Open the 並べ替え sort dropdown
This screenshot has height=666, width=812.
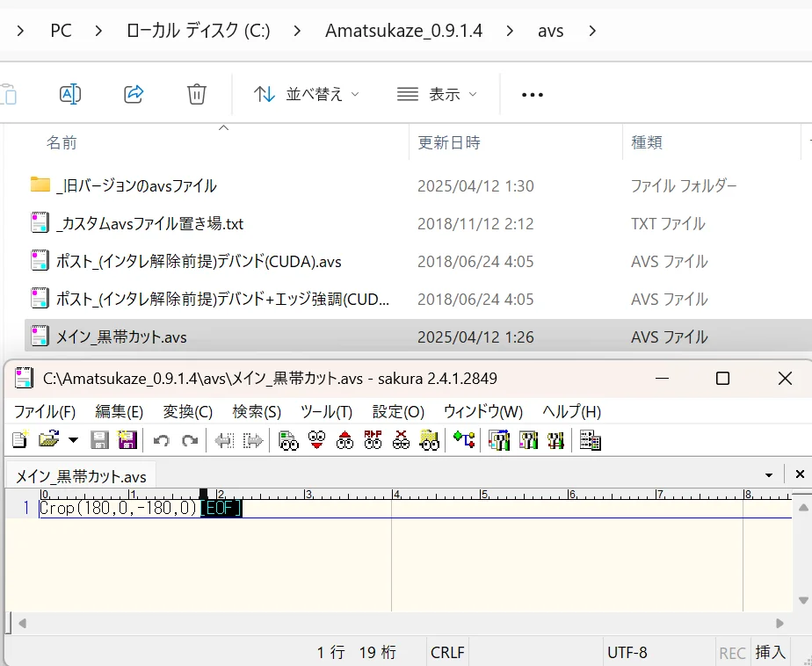coord(306,94)
